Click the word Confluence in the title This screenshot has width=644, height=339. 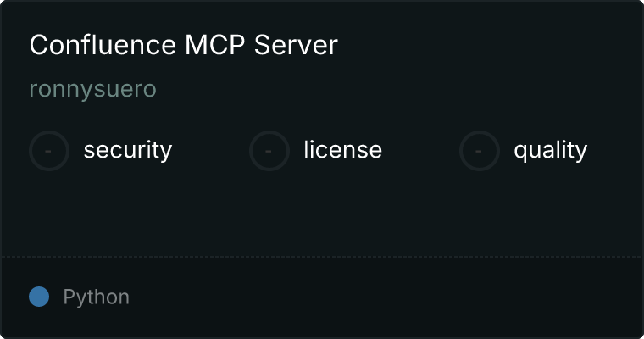103,44
